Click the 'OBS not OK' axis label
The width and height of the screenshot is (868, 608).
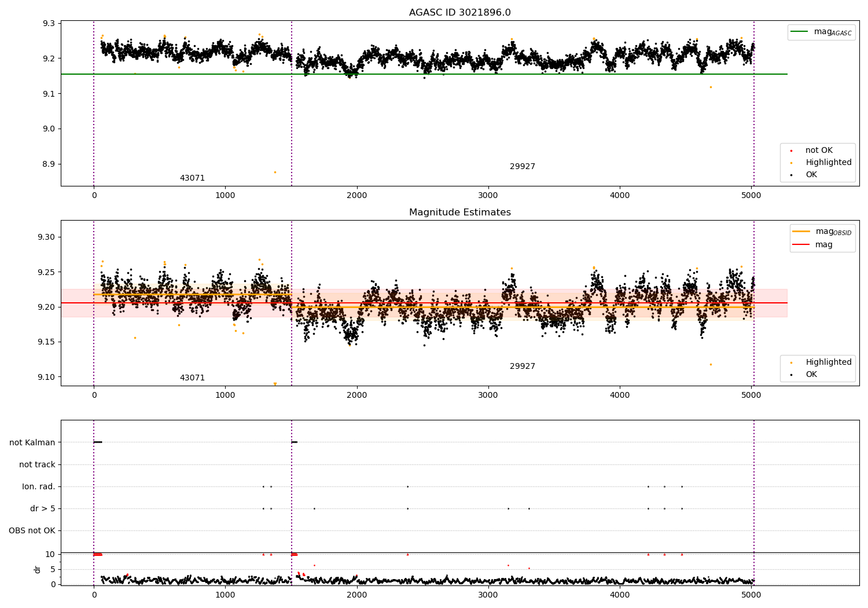click(x=32, y=530)
